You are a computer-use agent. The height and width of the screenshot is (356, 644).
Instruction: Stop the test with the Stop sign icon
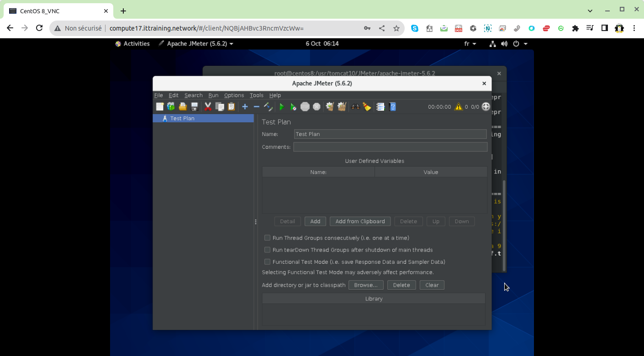(305, 107)
